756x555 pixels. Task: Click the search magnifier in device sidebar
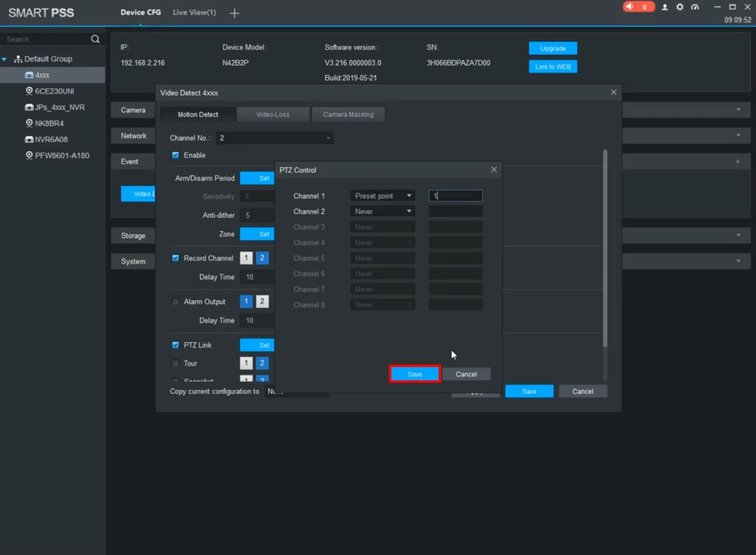95,39
